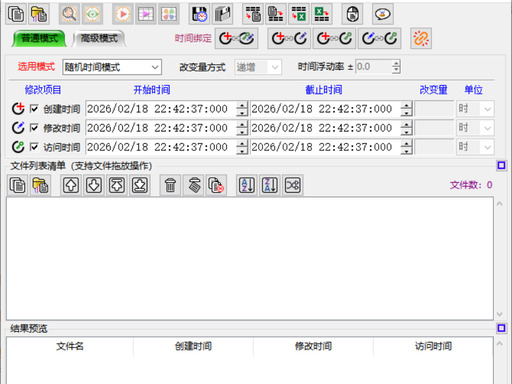This screenshot has height=384, width=512.
Task: Click the speech bubble feedback icon
Action: pos(383,14)
